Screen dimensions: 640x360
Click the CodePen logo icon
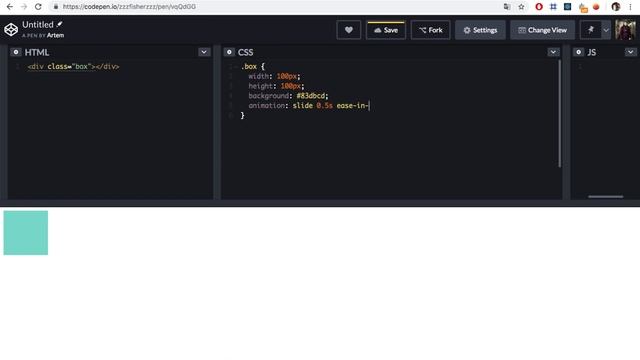pos(11,30)
